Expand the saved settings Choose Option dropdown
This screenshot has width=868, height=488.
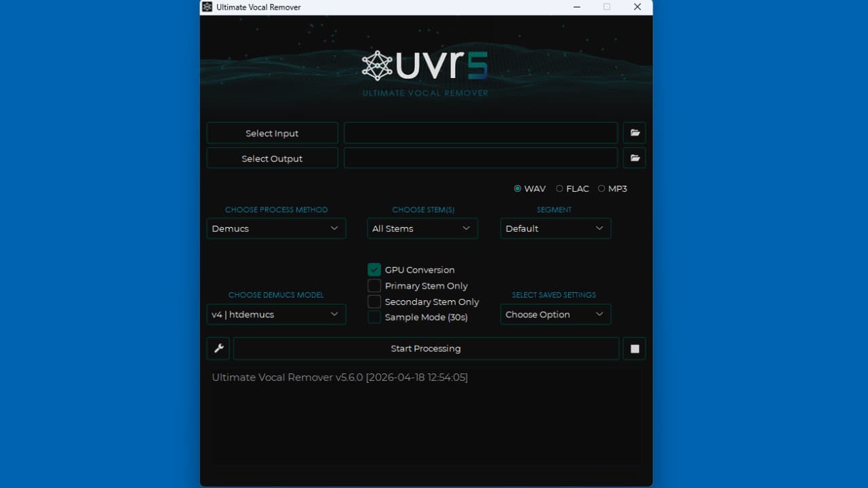555,314
